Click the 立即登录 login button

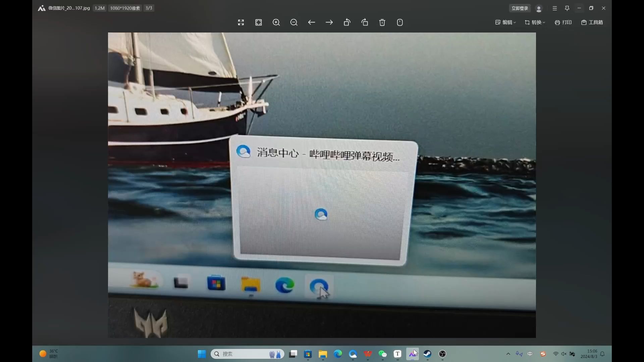click(x=520, y=8)
